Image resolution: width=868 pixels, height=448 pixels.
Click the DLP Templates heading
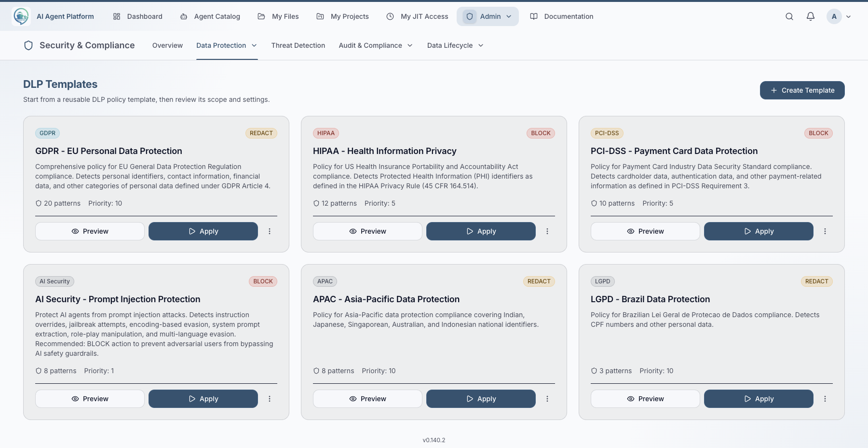[60, 84]
